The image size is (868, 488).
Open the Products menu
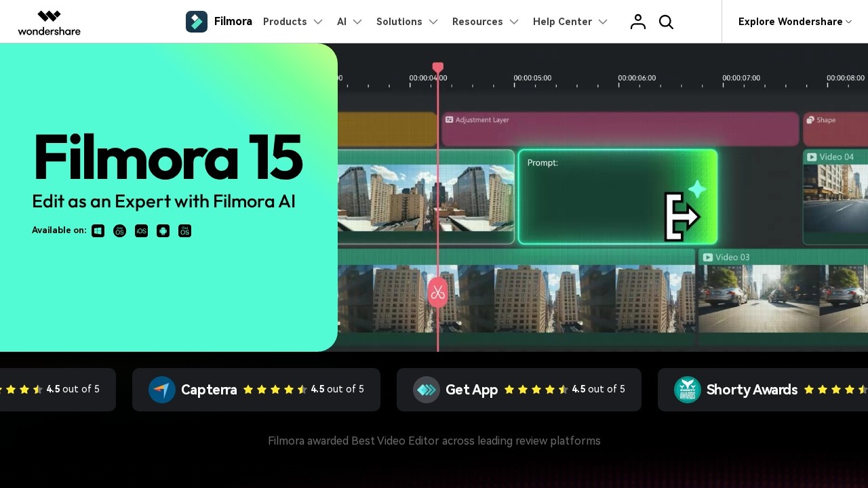[285, 22]
